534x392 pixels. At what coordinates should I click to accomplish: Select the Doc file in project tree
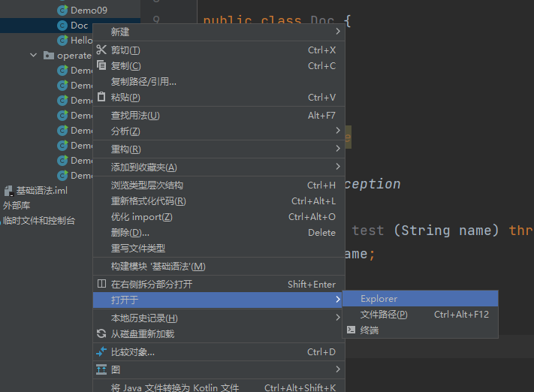79,26
